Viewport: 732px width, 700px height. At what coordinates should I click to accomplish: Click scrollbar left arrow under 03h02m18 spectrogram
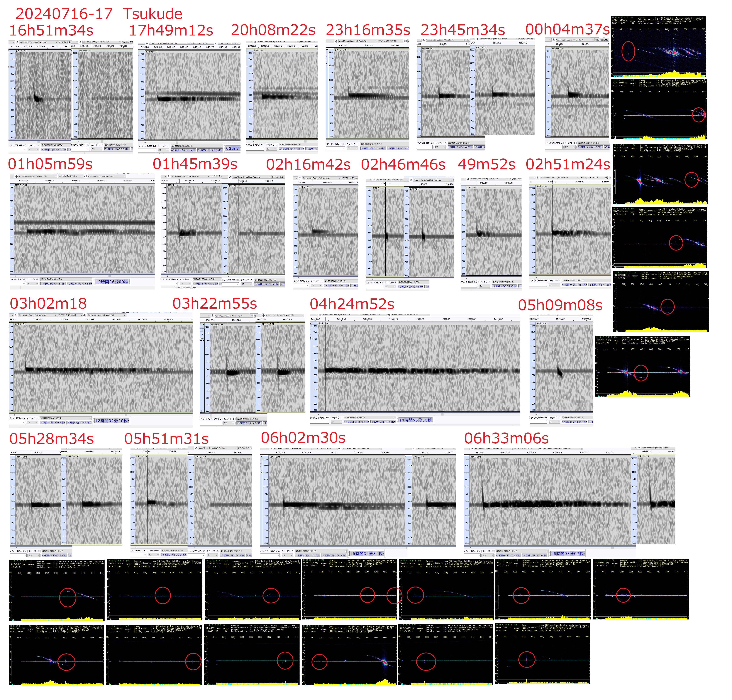coord(15,415)
